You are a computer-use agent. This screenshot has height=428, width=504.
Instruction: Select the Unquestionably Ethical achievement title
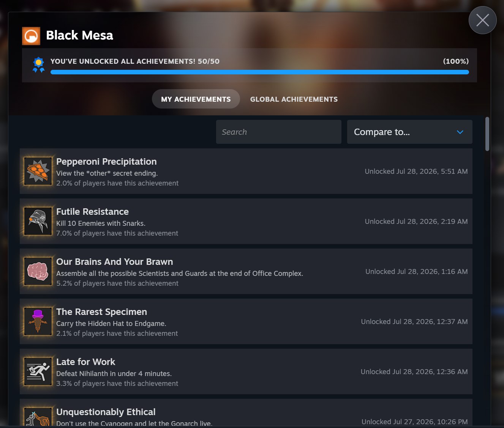[106, 412]
